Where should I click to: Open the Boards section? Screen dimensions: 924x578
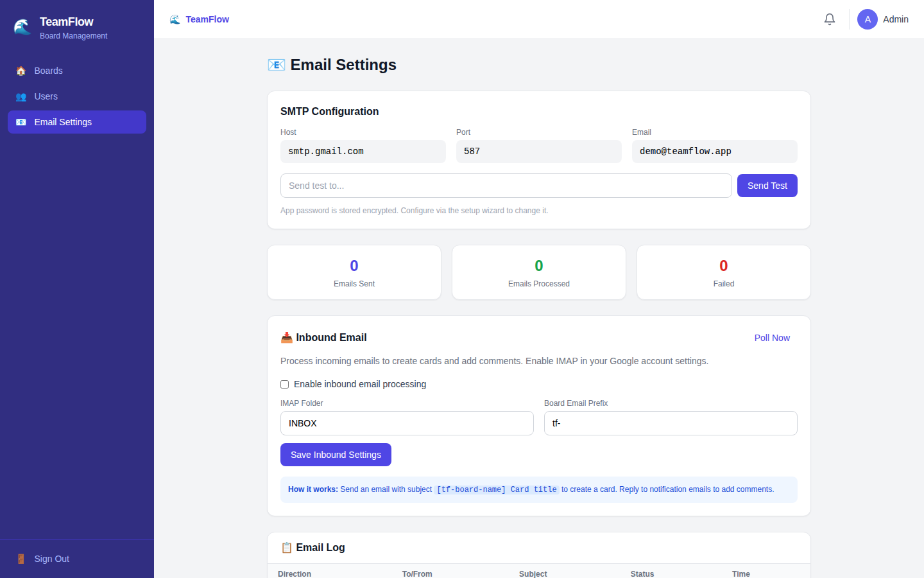pyautogui.click(x=48, y=71)
